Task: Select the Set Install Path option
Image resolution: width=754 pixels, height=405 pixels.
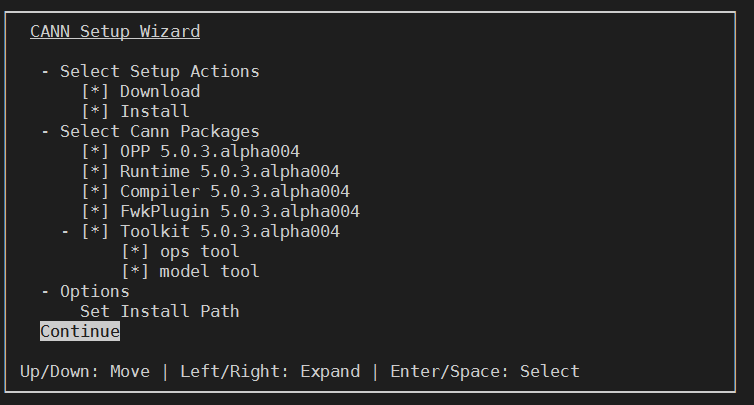Action: pos(159,312)
